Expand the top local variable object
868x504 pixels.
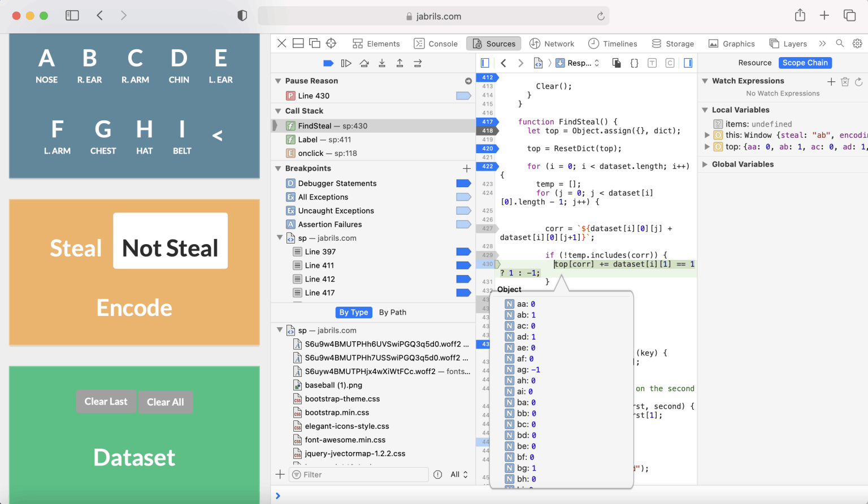707,147
